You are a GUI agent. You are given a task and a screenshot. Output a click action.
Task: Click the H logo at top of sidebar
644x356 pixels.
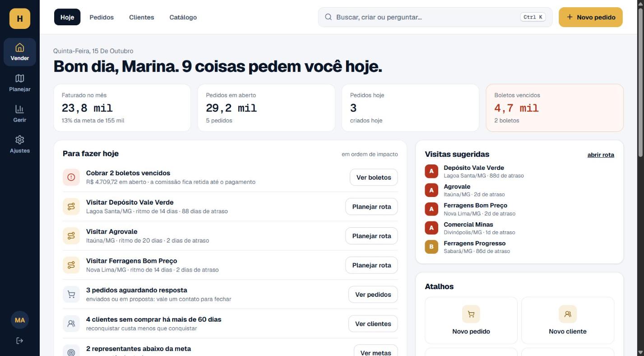coord(20,19)
